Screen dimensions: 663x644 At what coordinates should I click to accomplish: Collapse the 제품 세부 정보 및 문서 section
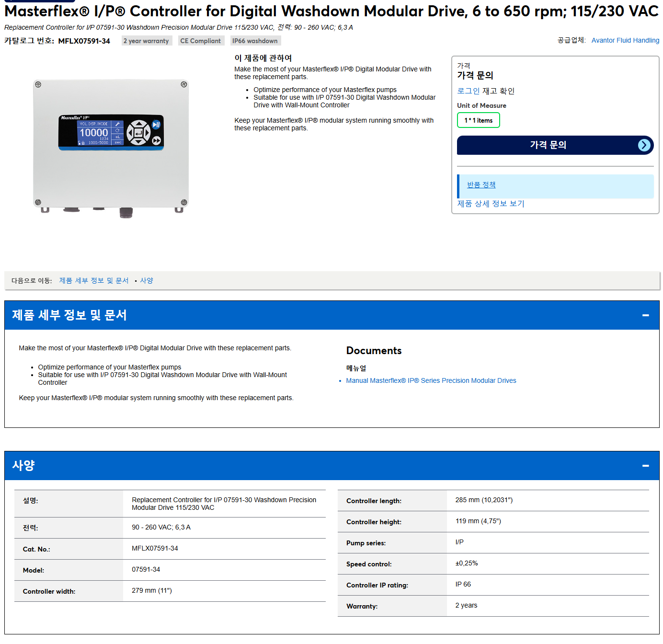click(x=645, y=315)
